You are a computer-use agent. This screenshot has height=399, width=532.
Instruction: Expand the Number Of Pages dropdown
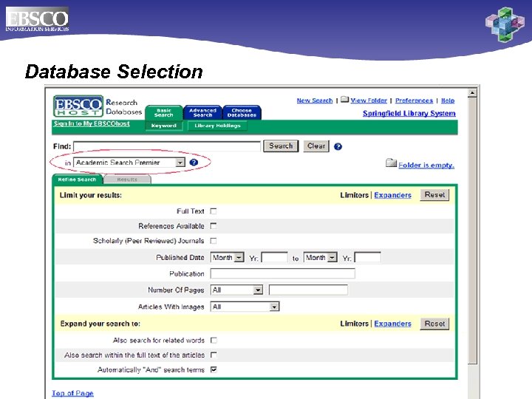[x=237, y=290]
